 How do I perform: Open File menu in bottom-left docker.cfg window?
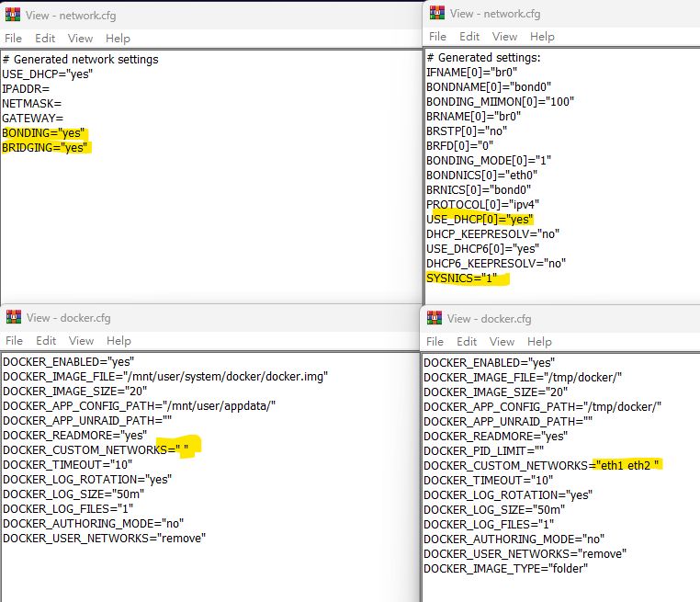click(15, 341)
